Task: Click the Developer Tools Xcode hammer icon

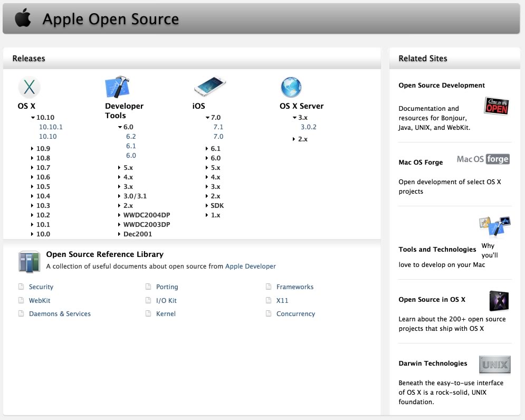Action: coord(117,87)
